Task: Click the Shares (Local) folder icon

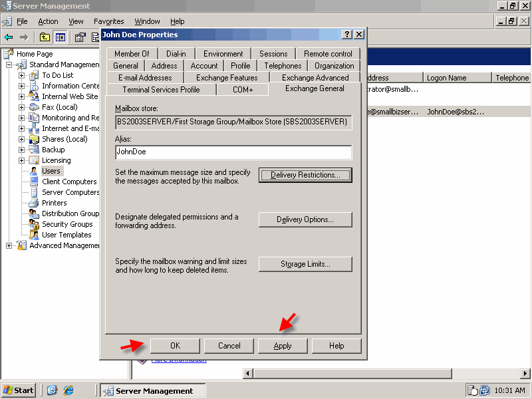Action: pos(34,139)
